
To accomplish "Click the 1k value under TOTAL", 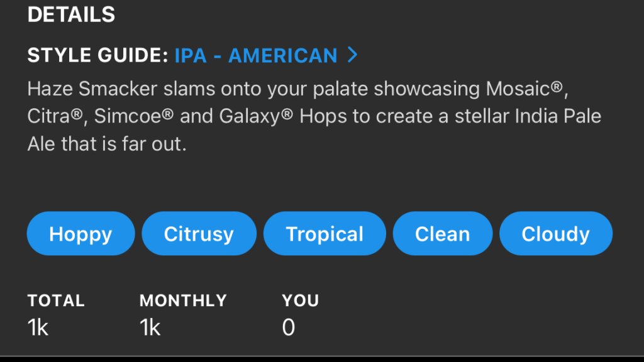I will coord(38,327).
